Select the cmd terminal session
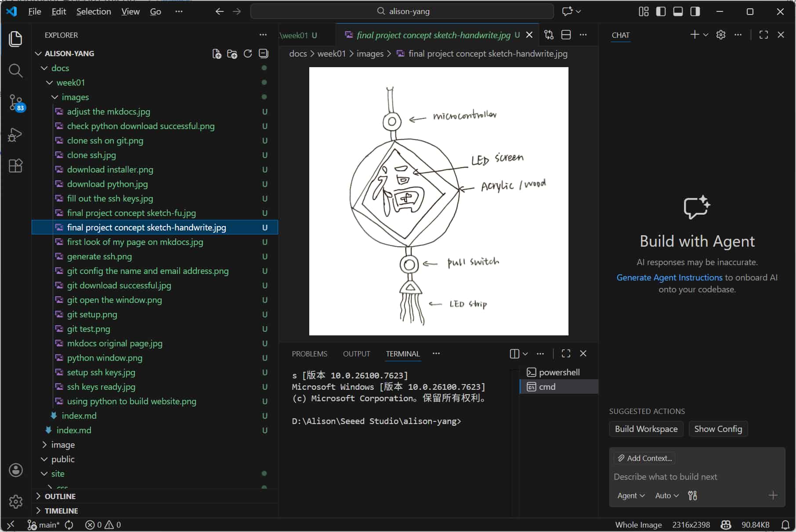The width and height of the screenshot is (796, 532). 546,387
